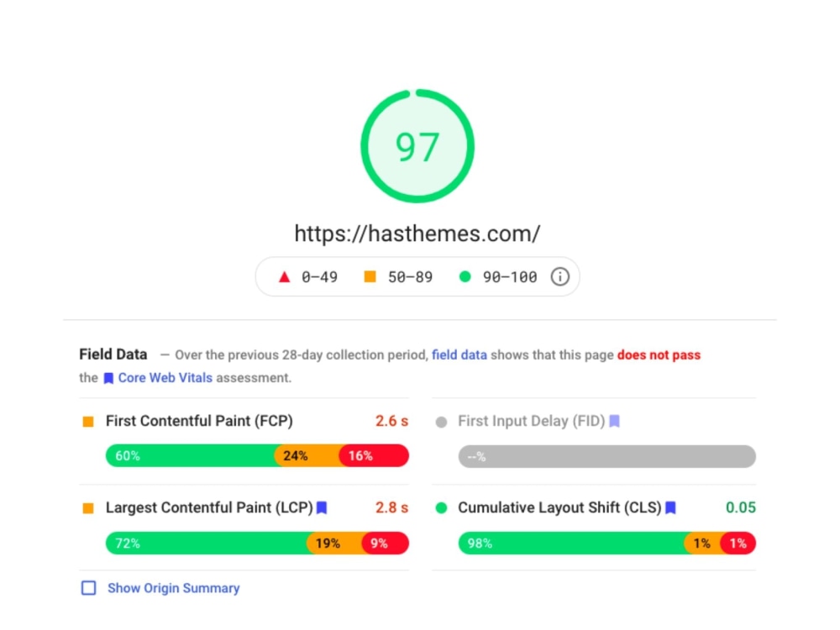Click the 0.05 CLS value
840x630 pixels.
[740, 507]
